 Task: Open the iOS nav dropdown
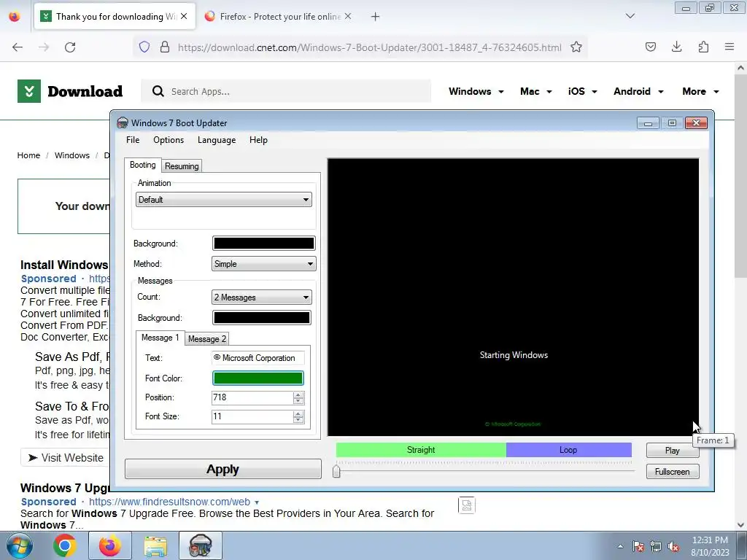[582, 91]
